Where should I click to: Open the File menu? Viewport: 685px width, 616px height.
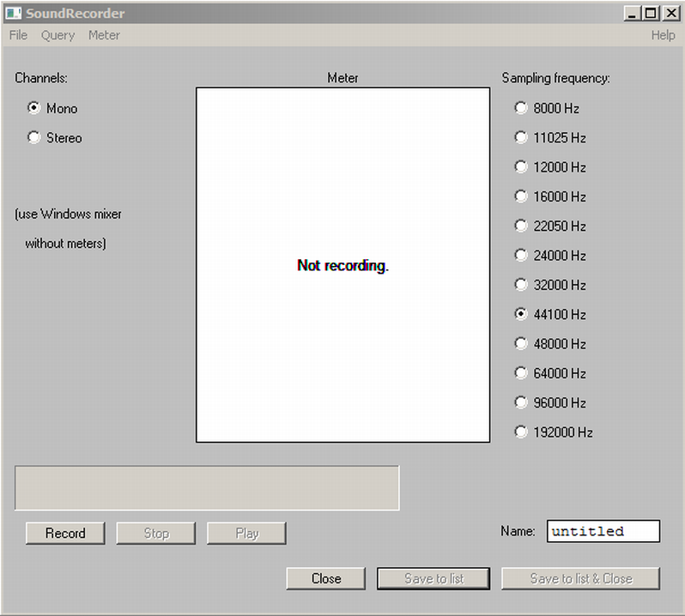point(18,35)
